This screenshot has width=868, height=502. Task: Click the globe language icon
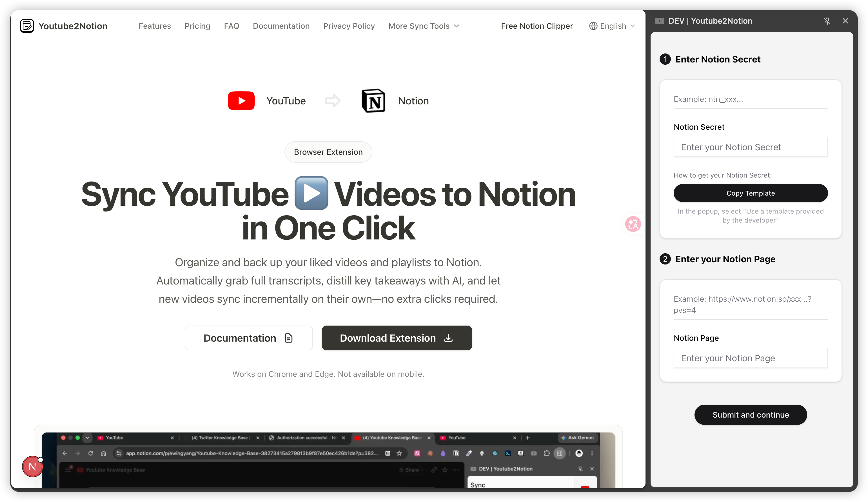(593, 26)
